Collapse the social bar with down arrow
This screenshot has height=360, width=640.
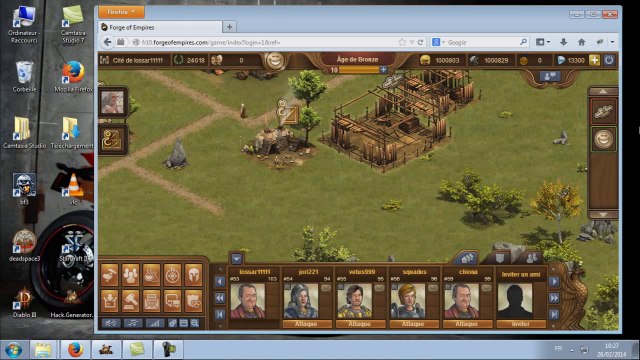pyautogui.click(x=237, y=258)
